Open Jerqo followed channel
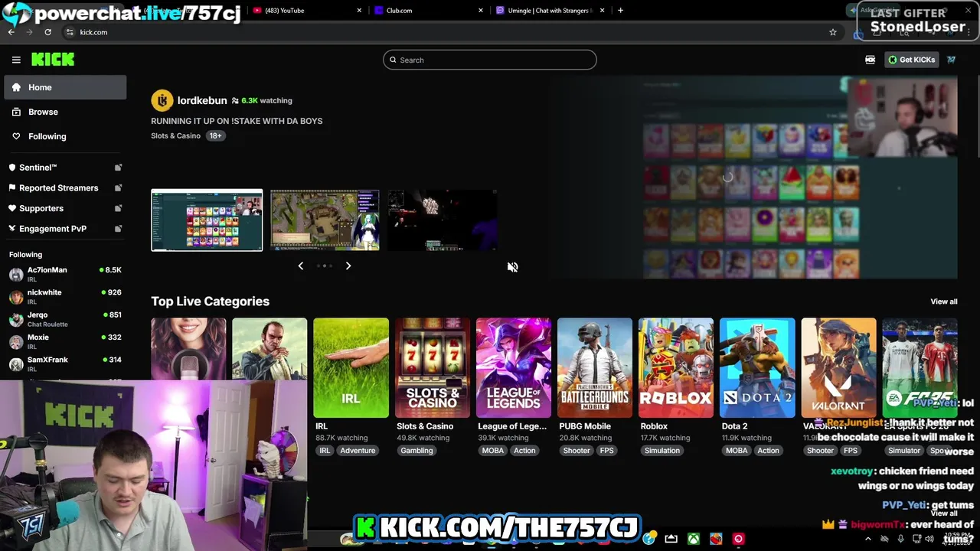Image resolution: width=980 pixels, height=551 pixels. [65, 319]
